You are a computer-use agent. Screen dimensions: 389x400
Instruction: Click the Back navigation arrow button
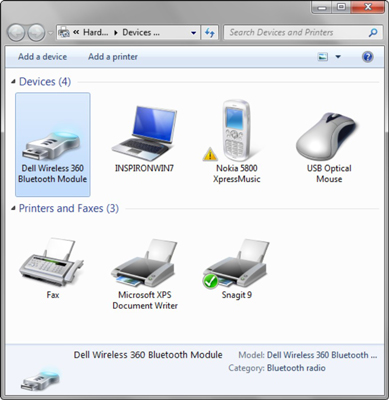(16, 33)
